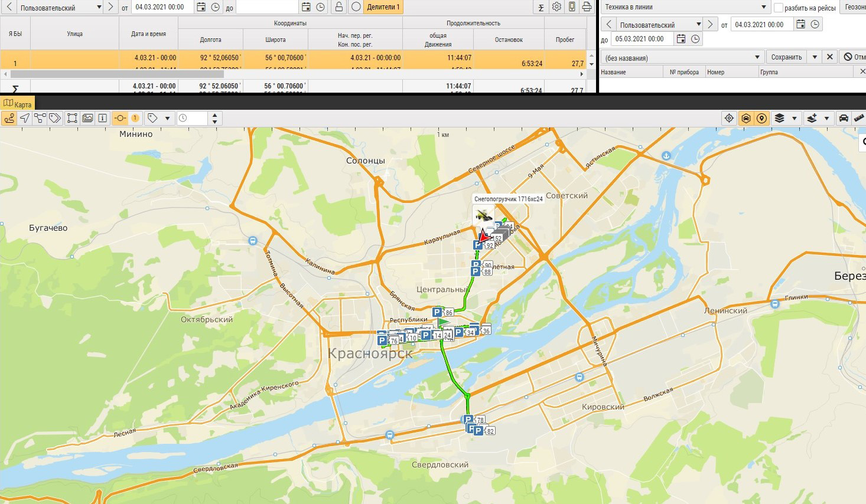The image size is (866, 504).
Task: Step the map time spinner value
Action: [214, 118]
